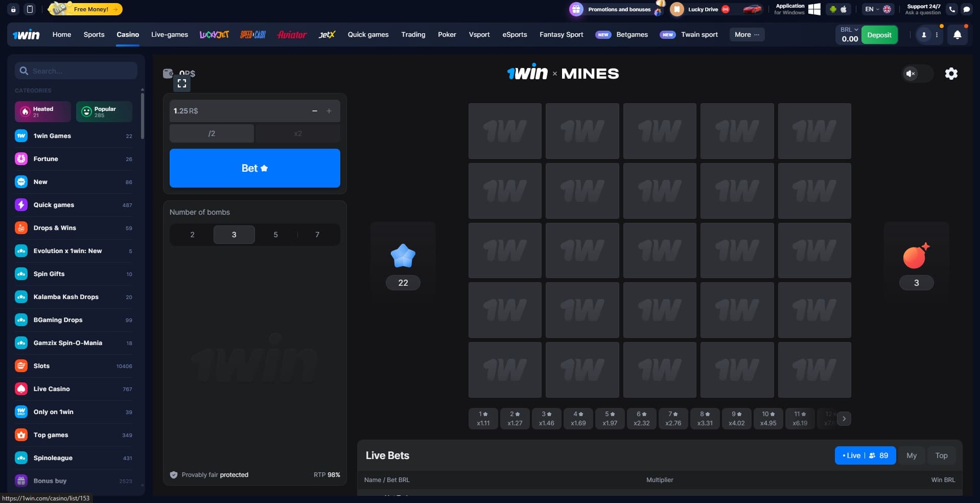Viewport: 980px width, 503px height.
Task: Select 5 bombs option
Action: pos(275,235)
